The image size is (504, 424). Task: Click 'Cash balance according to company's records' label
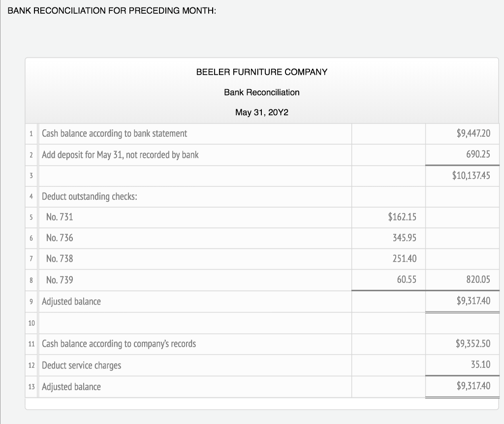(x=119, y=343)
